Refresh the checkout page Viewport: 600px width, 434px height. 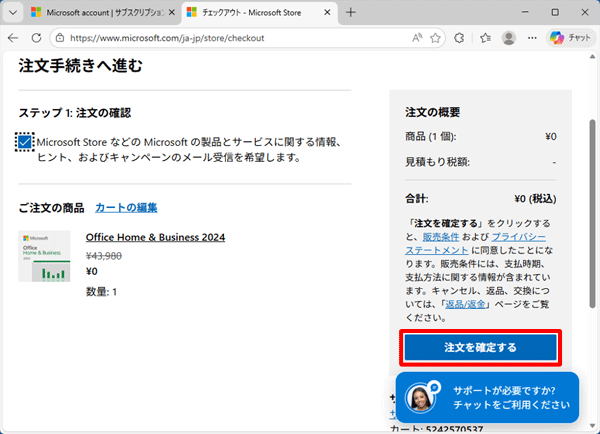37,38
